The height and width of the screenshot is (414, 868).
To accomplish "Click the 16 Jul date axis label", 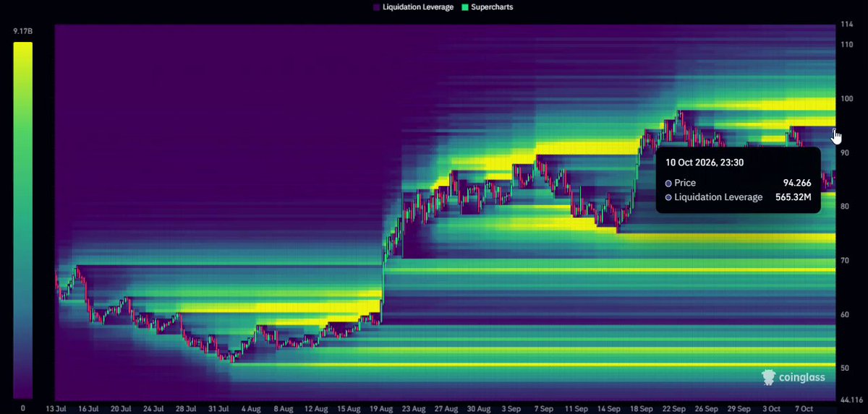I will click(89, 408).
